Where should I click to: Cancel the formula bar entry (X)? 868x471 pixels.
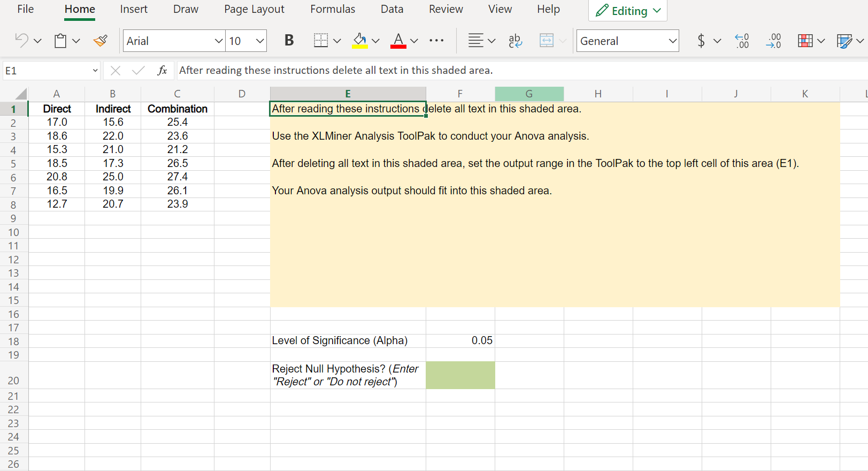(x=116, y=71)
